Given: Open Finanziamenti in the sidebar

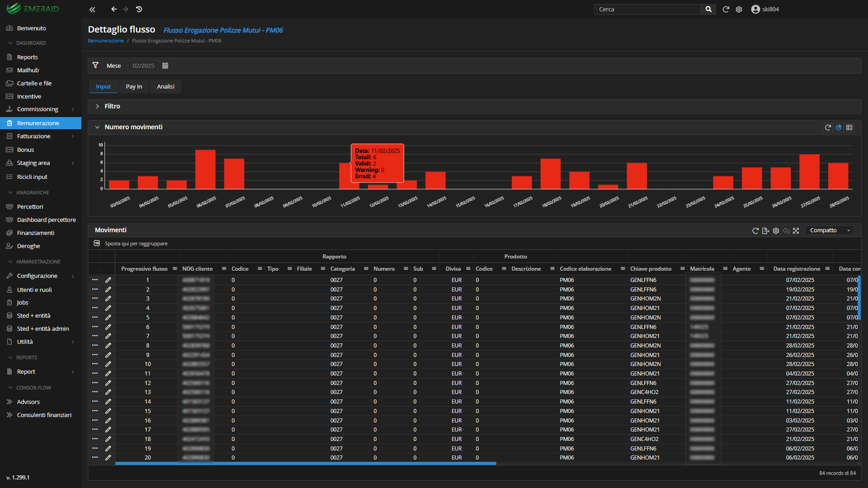Looking at the screenshot, I should (x=36, y=233).
